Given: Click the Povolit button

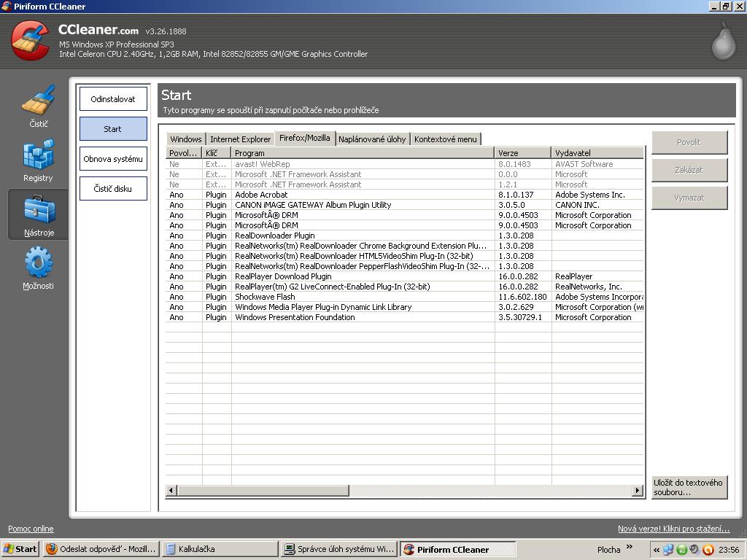Looking at the screenshot, I should [x=689, y=142].
